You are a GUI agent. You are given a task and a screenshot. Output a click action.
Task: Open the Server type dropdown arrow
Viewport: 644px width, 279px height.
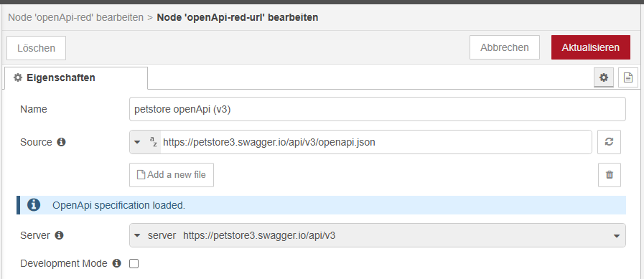point(137,235)
